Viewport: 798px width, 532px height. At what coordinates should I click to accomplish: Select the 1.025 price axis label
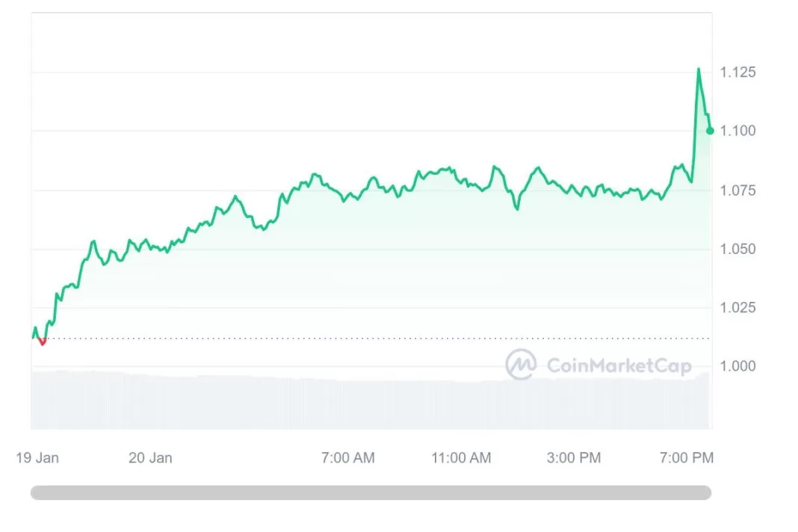tap(737, 307)
